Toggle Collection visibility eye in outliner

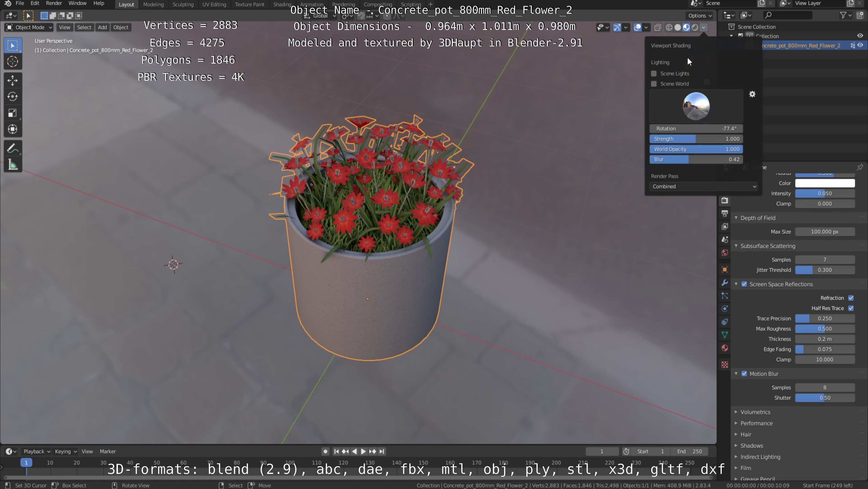860,36
